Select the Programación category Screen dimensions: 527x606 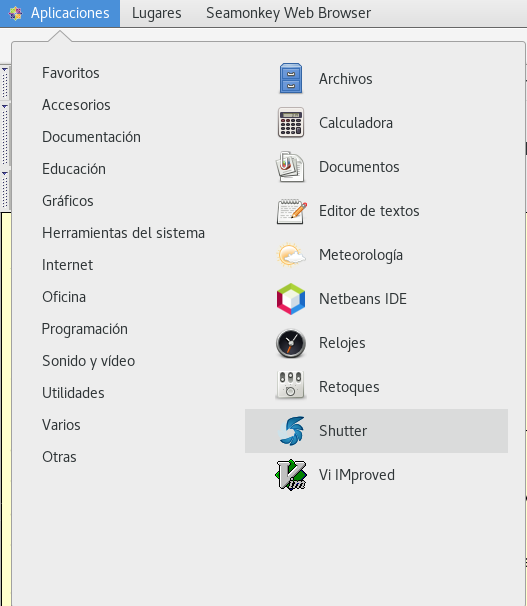[x=85, y=329]
